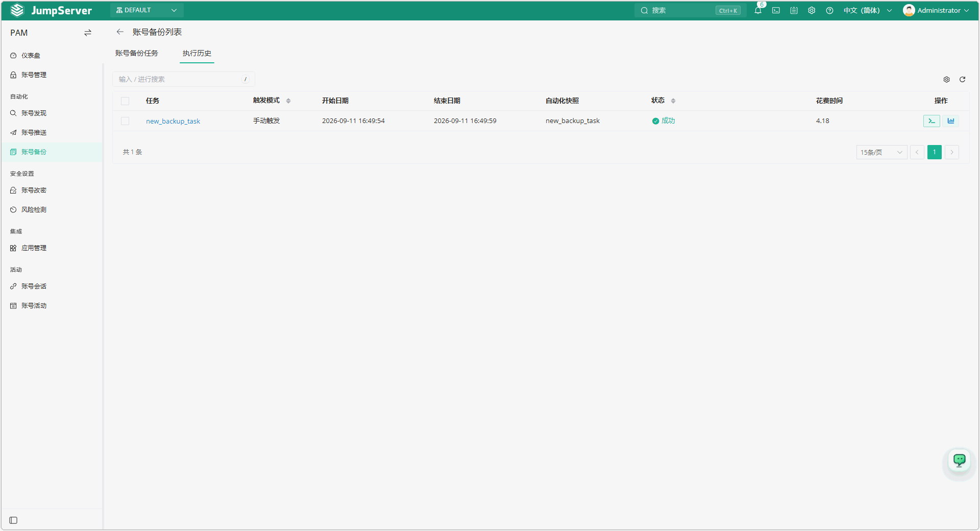
Task: Open the chat assistant bubble
Action: tap(960, 461)
